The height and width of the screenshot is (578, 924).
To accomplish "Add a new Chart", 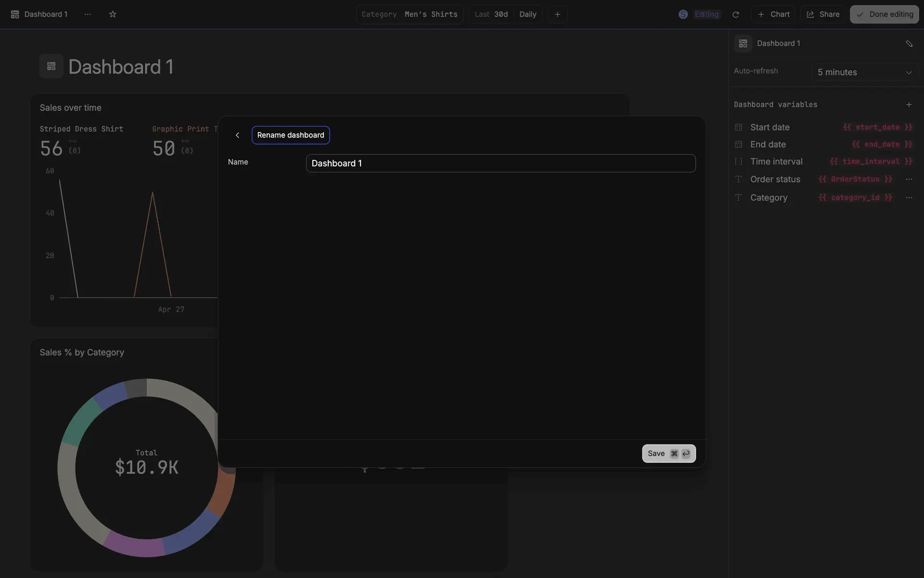I will point(773,14).
